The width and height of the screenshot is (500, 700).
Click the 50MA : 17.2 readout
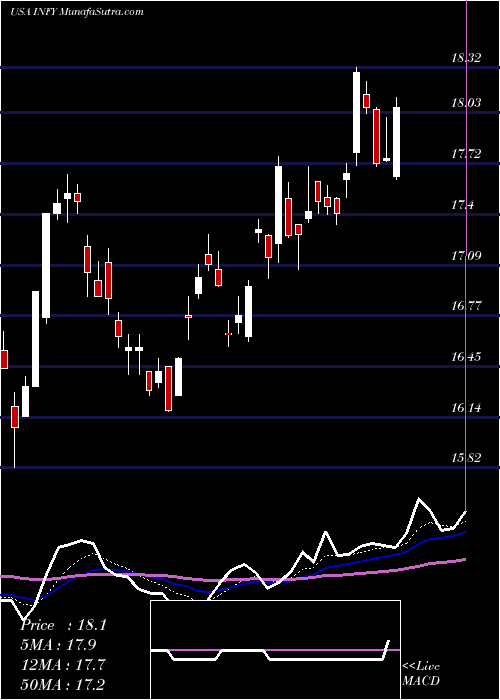[x=63, y=684]
